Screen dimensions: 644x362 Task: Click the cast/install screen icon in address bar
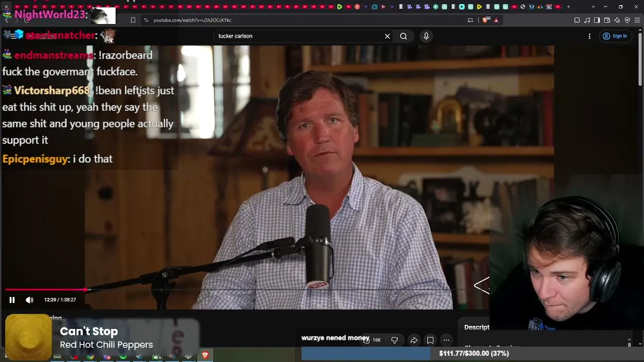[x=470, y=20]
